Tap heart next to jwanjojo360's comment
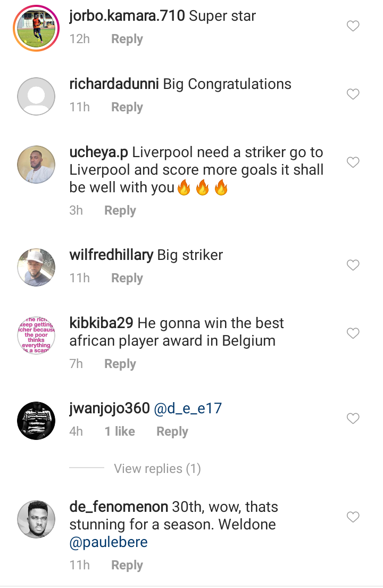This screenshot has width=383, height=588. coord(353,418)
